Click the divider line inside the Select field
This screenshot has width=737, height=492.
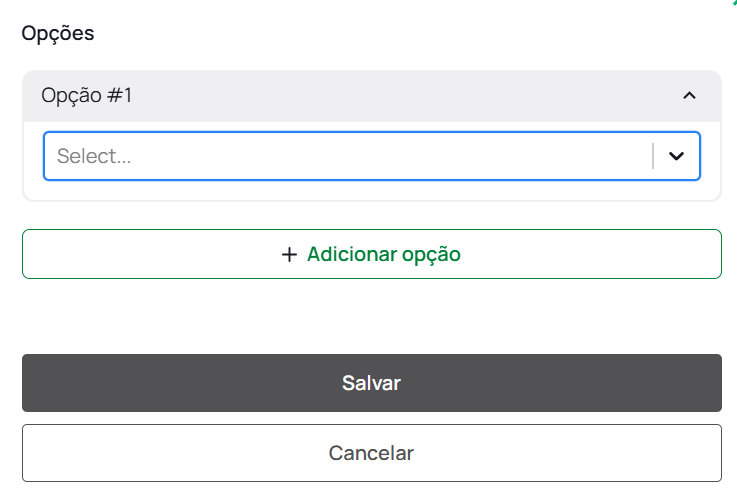click(653, 156)
